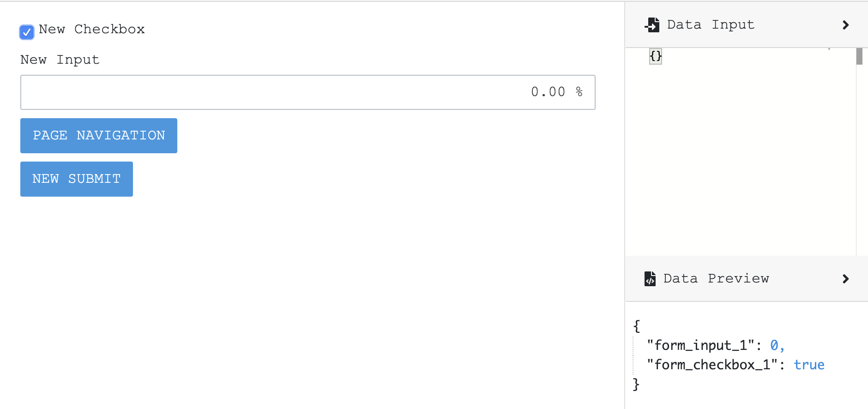Click the NEW SUBMIT button
Viewport: 868px width, 409px height.
pyautogui.click(x=76, y=179)
